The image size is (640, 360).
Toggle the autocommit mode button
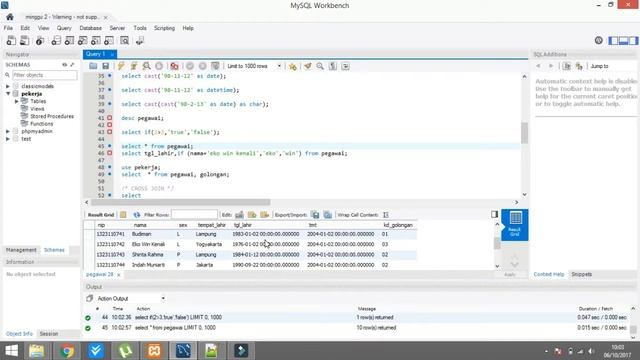click(215, 66)
